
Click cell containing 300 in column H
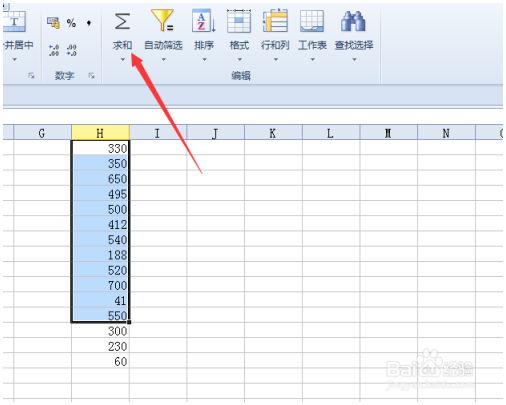click(100, 331)
